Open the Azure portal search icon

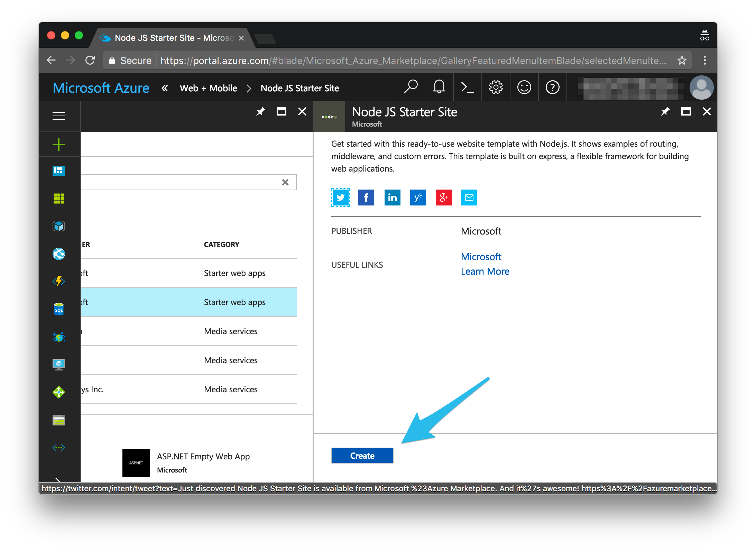coord(411,88)
